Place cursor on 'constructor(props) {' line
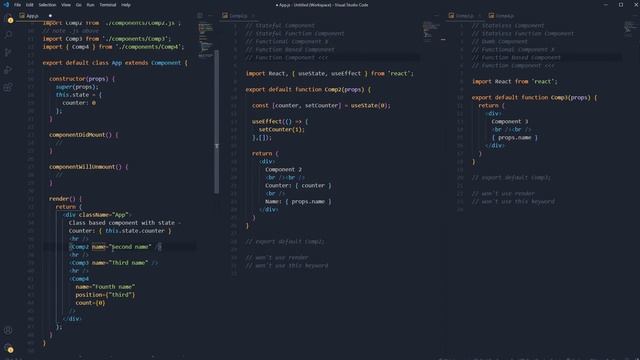 tap(82, 79)
